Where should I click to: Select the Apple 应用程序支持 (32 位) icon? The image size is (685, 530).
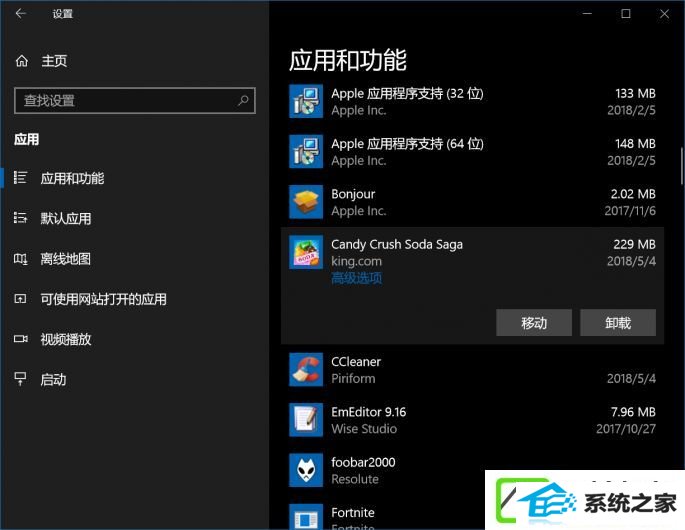coord(306,101)
